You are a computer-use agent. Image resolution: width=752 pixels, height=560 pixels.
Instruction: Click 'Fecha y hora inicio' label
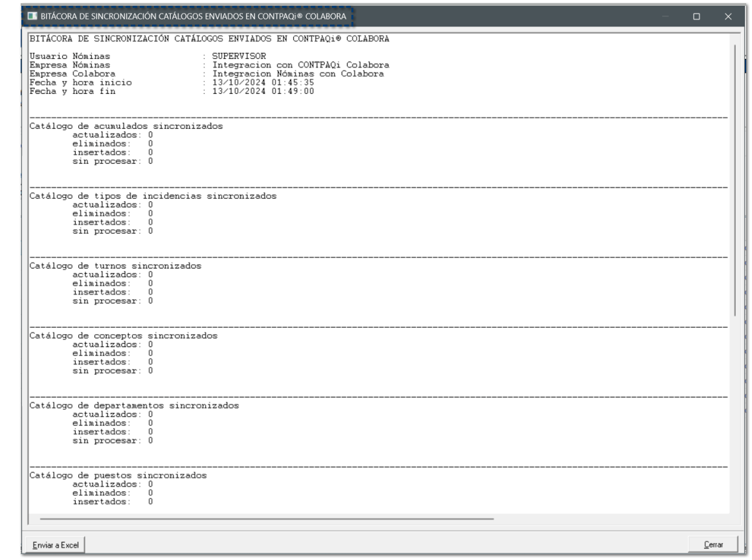point(80,82)
